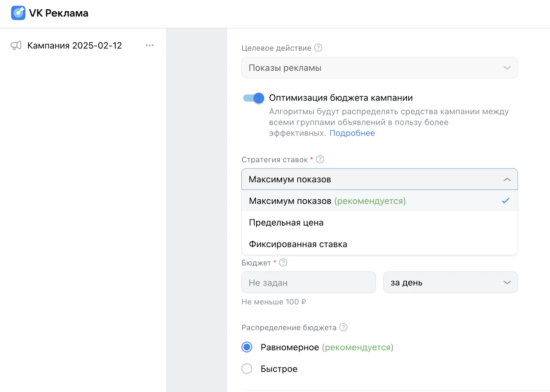Open help icon next to Бюджет
The height and width of the screenshot is (392, 550).
[283, 262]
